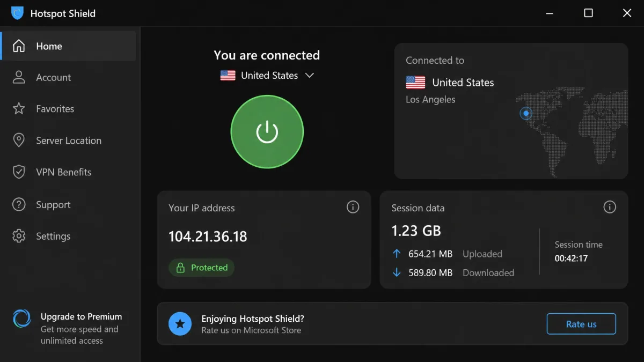
Task: Open Settings in the sidebar
Action: [69, 236]
